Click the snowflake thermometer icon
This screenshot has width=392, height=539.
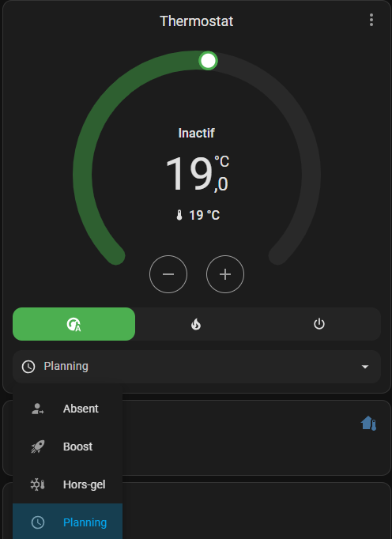(37, 484)
